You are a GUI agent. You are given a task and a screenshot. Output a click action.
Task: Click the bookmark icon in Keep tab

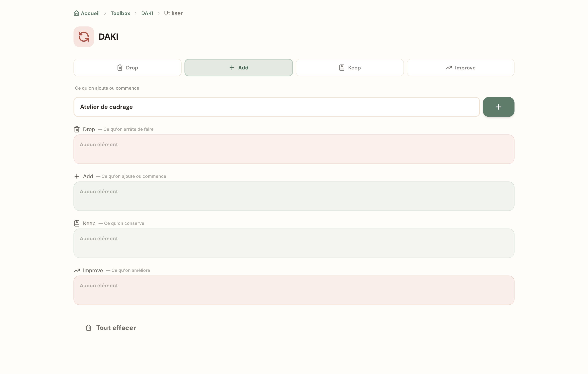coord(342,68)
